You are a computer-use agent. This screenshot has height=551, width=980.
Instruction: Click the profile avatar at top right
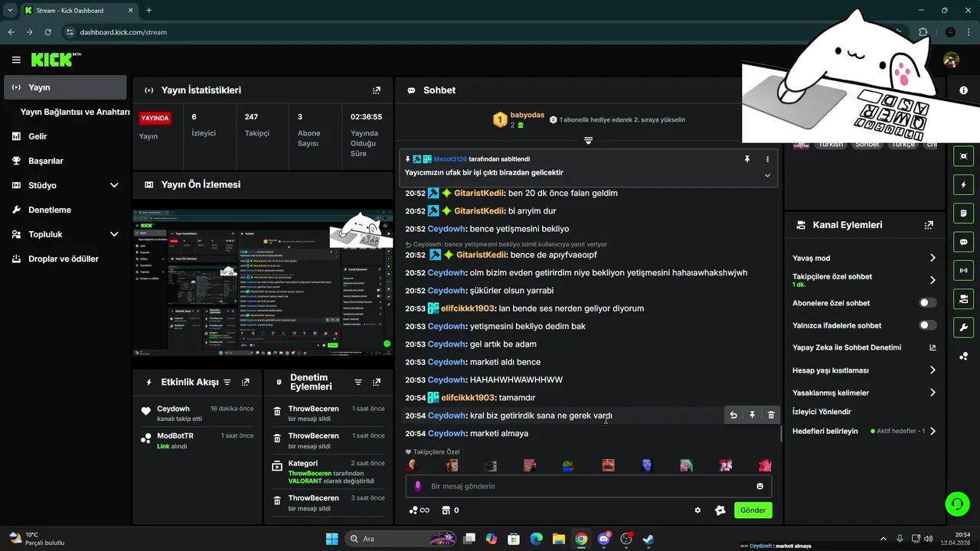point(951,60)
